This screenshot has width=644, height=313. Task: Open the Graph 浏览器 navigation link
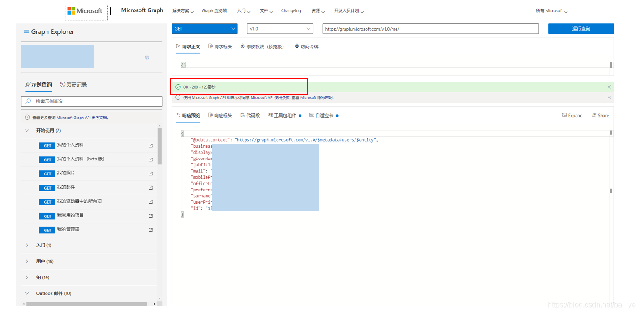(x=214, y=11)
